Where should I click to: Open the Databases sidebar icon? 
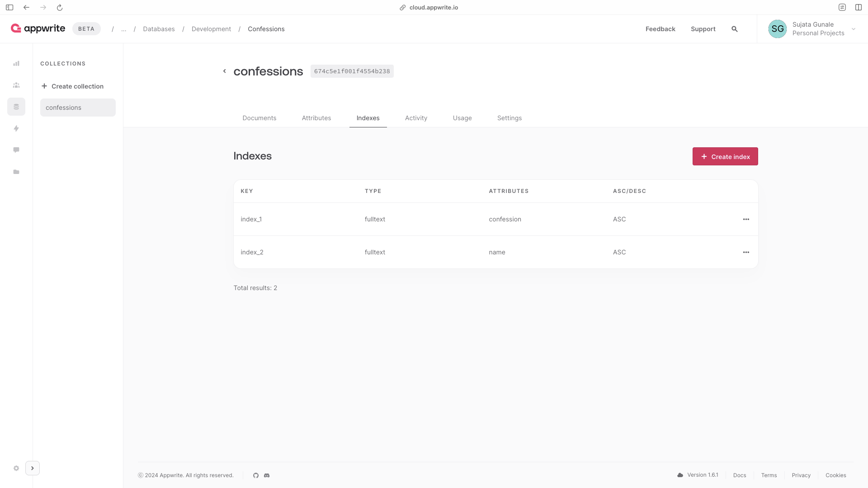click(16, 107)
